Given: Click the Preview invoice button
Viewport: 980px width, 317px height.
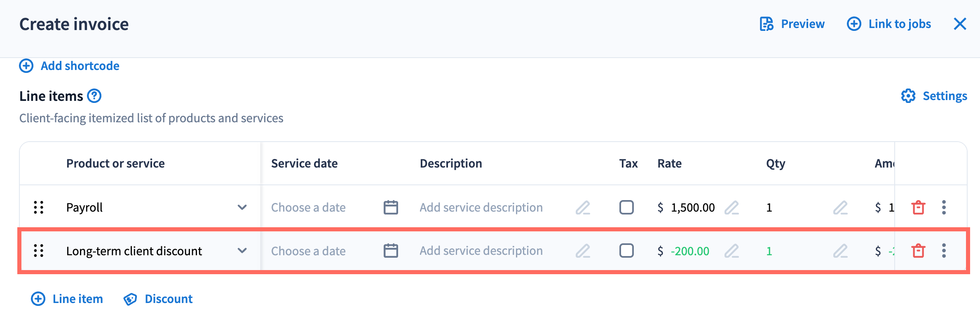Looking at the screenshot, I should click(x=792, y=24).
